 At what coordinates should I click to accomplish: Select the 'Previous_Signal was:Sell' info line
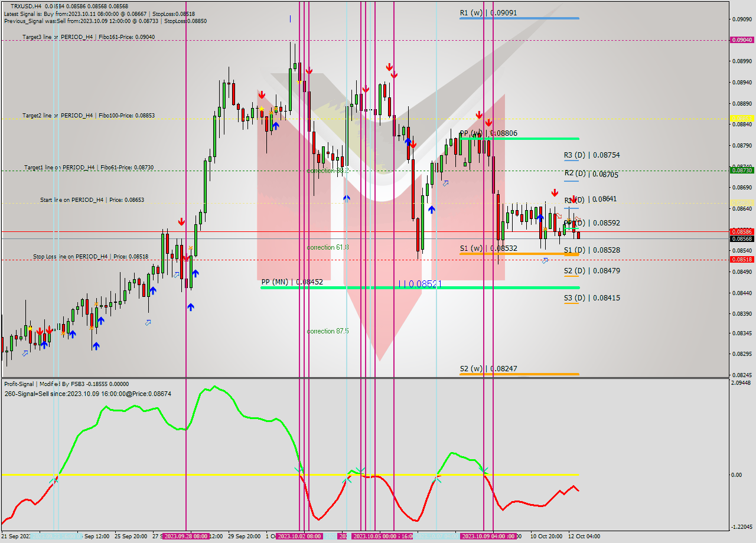coord(105,21)
